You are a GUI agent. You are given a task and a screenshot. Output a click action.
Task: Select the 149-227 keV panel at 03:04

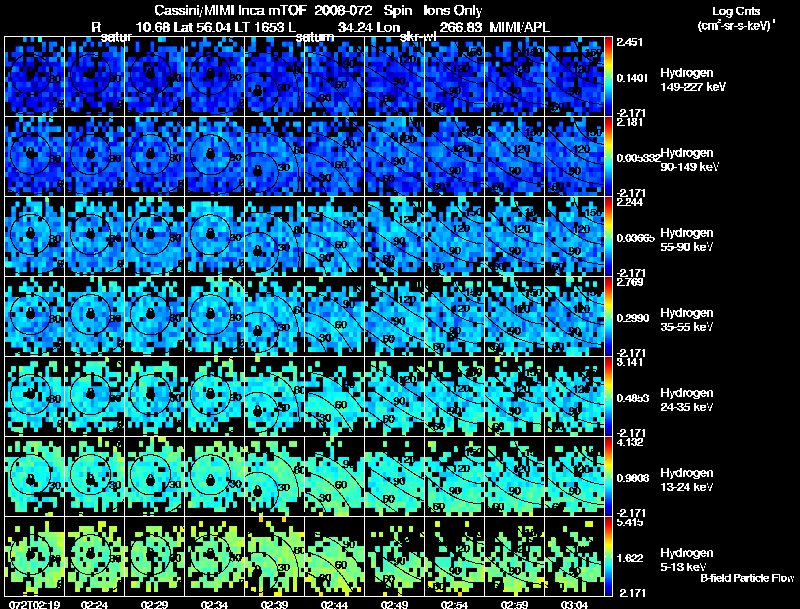[574, 77]
